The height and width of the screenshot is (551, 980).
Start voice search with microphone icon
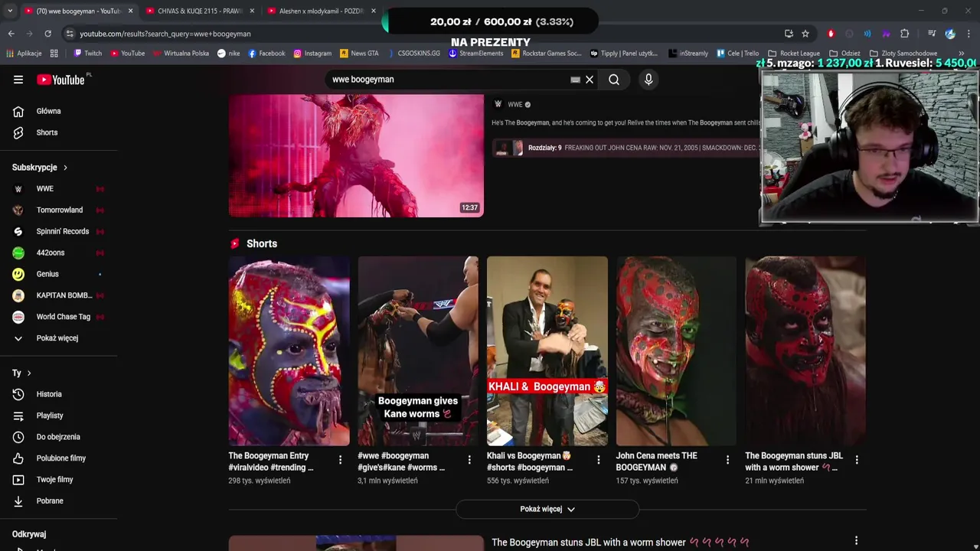[x=648, y=80]
